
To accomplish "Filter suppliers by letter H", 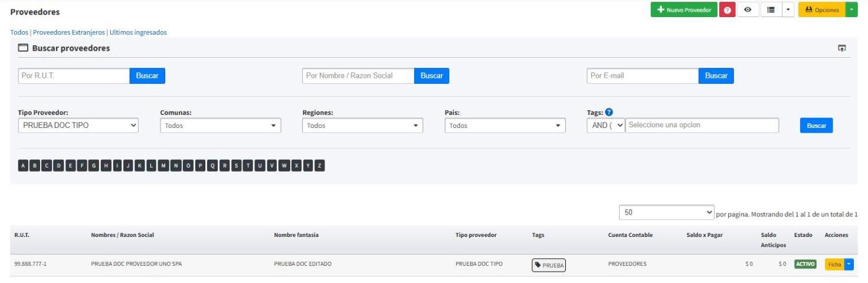I will click(106, 166).
